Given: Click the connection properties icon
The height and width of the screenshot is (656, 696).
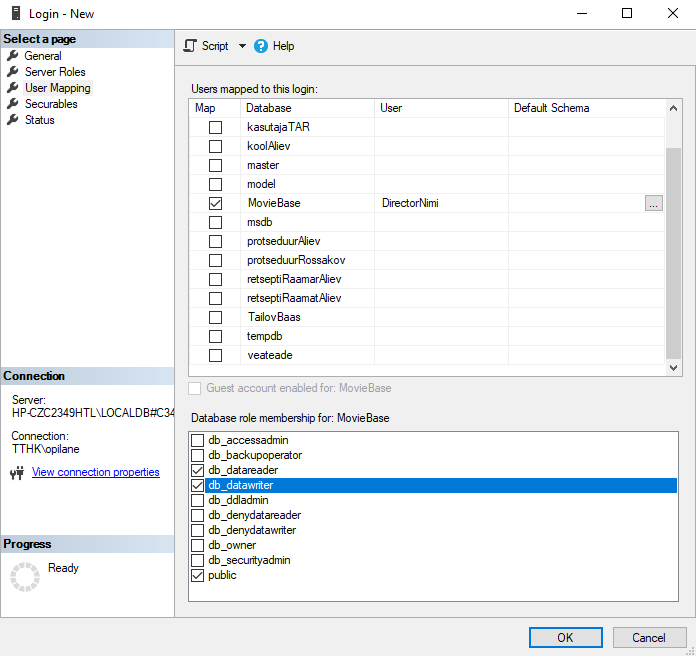Looking at the screenshot, I should click(16, 473).
